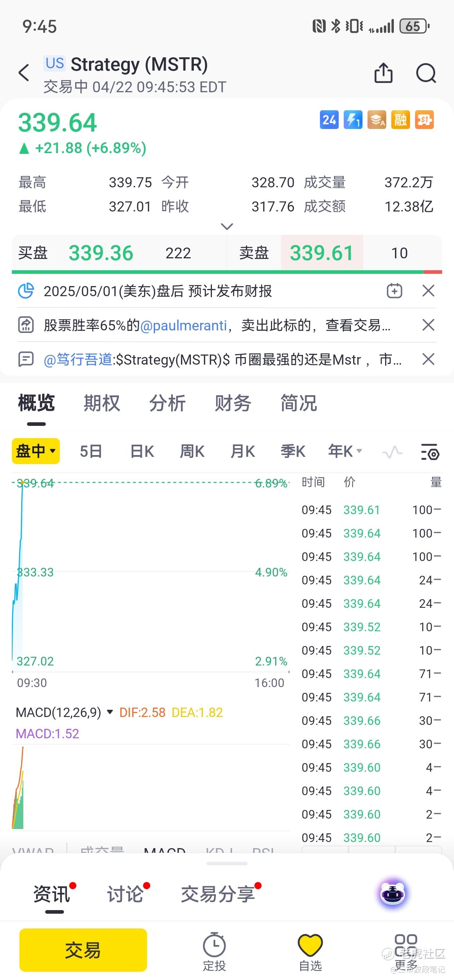Viewport: 454px width, 980px height.
Task: Tap bid price 339.36
Action: coord(101,253)
